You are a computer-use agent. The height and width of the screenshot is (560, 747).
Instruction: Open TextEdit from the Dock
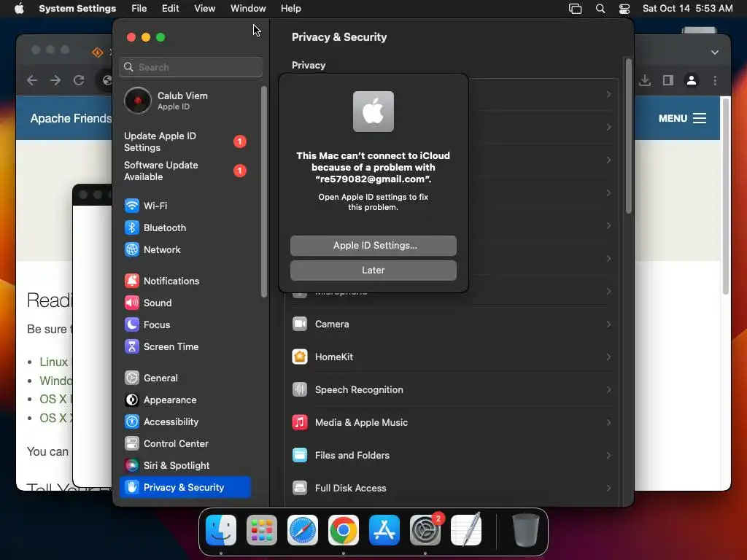(466, 530)
